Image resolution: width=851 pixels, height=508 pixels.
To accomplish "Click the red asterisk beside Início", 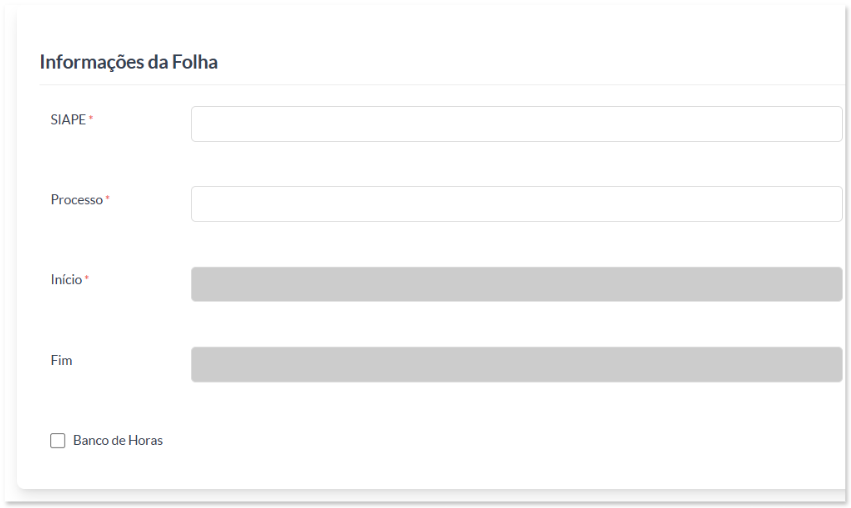I will pyautogui.click(x=86, y=277).
